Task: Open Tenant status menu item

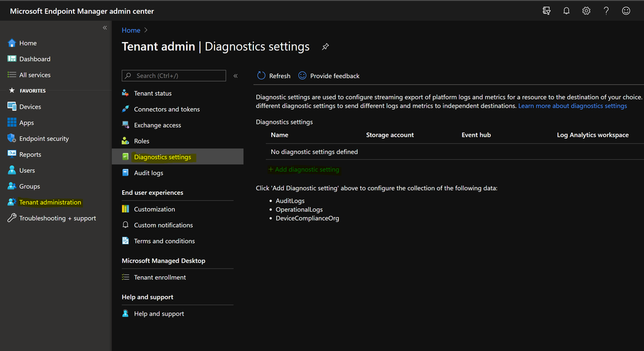Action: tap(153, 94)
